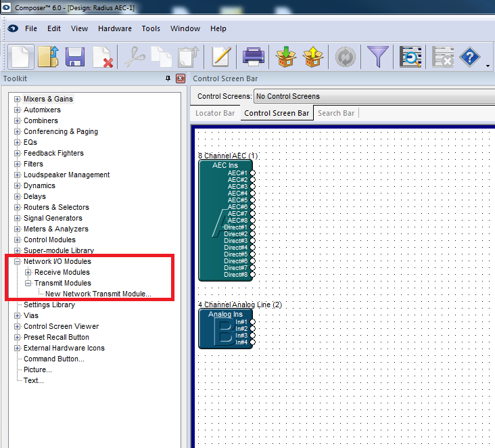The image size is (495, 448).
Task: Click the Cut scissors icon
Action: point(135,57)
